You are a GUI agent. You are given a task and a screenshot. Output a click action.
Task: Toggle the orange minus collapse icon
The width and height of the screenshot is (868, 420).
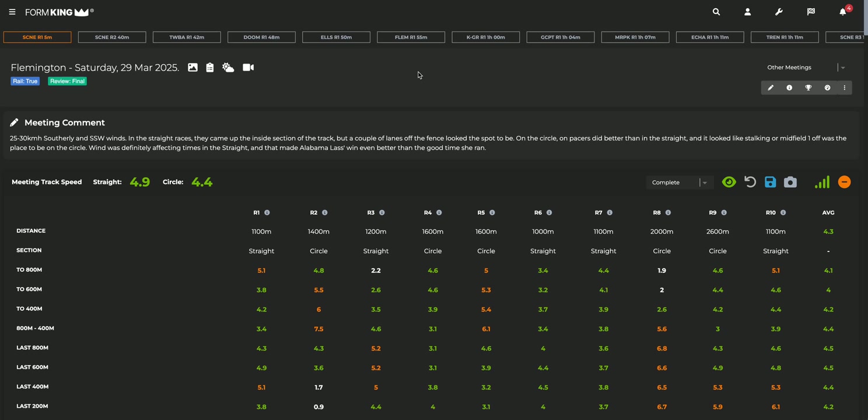click(x=844, y=182)
